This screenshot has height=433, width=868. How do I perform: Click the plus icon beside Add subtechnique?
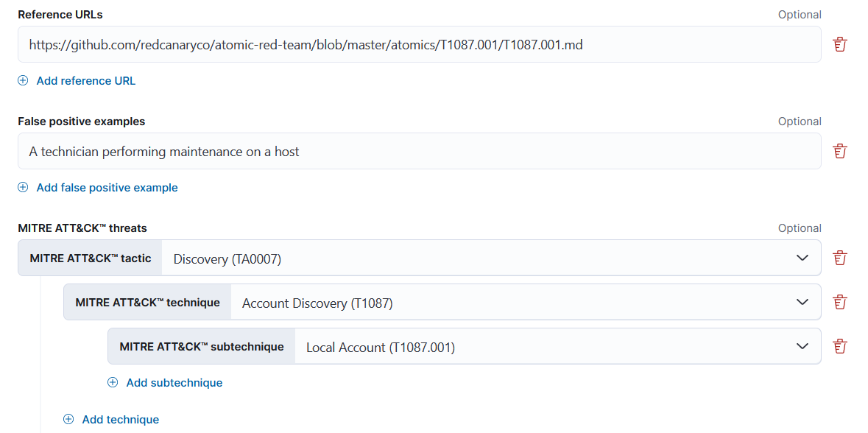(x=113, y=383)
